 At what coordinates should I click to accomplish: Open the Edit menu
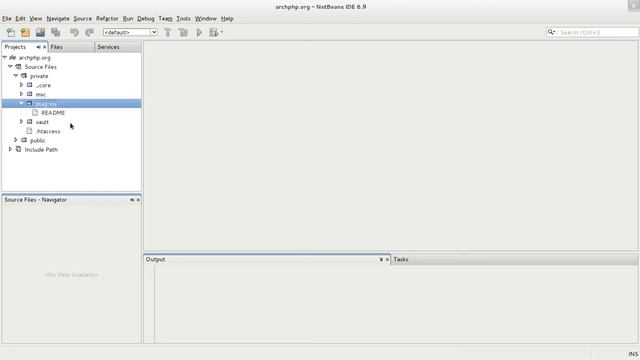click(x=20, y=18)
